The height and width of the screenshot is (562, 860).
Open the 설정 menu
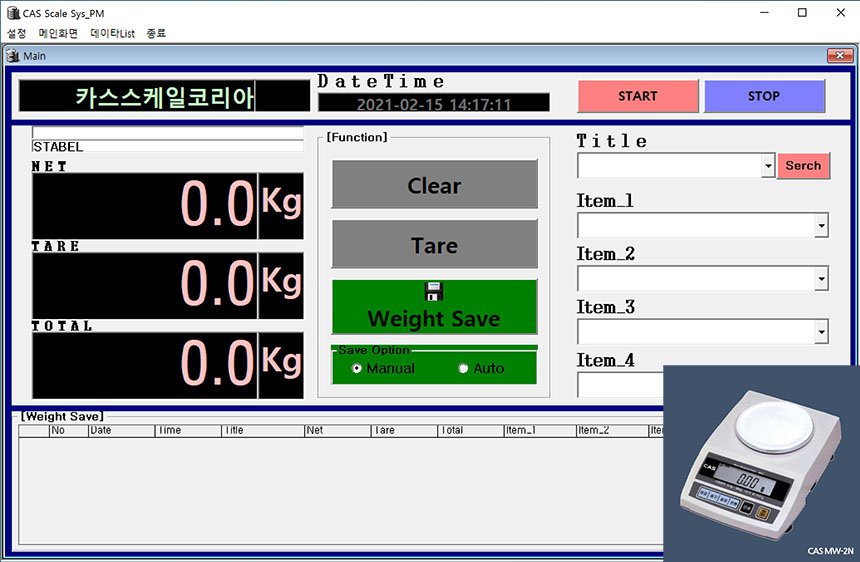click(17, 33)
